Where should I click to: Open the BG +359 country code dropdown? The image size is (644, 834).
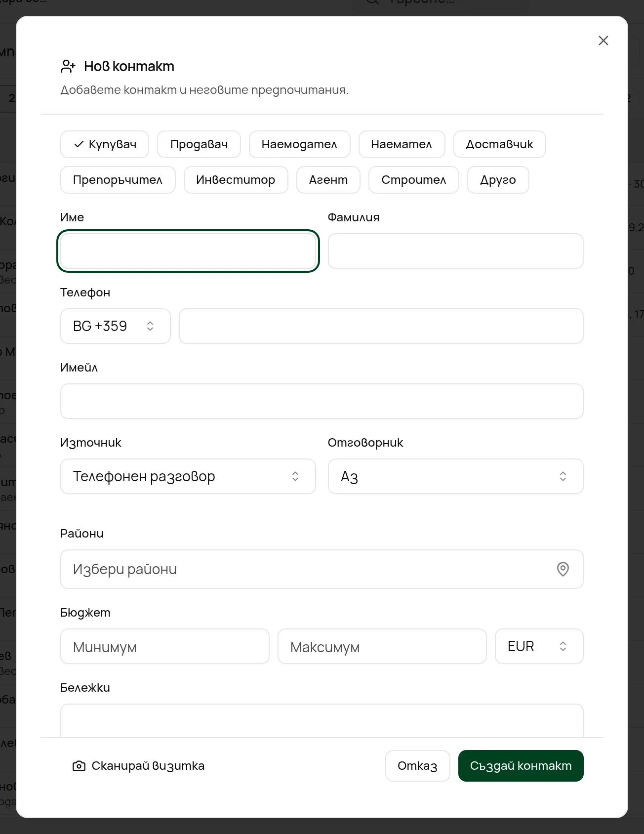[x=116, y=326]
